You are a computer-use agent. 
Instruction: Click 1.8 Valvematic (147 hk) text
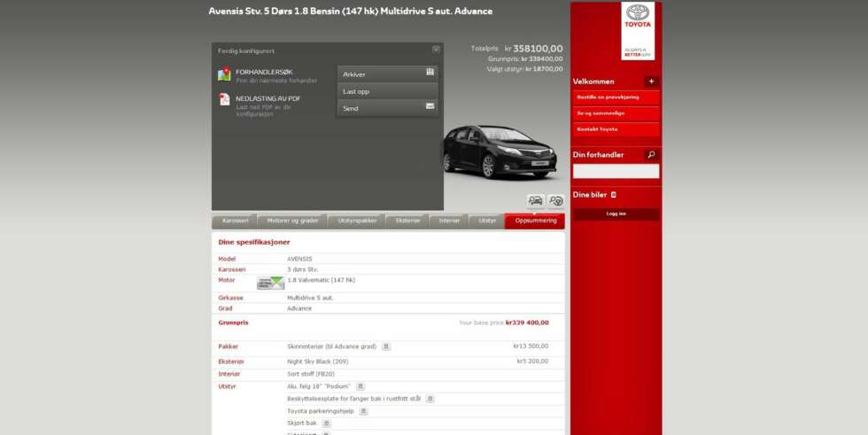(321, 280)
